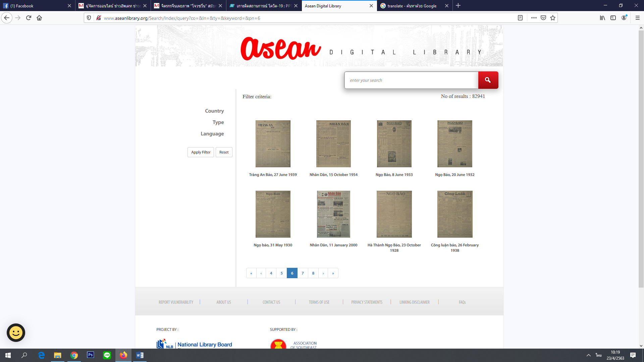This screenshot has height=362, width=644.
Task: Click the Firefox reload page icon
Action: point(29,18)
